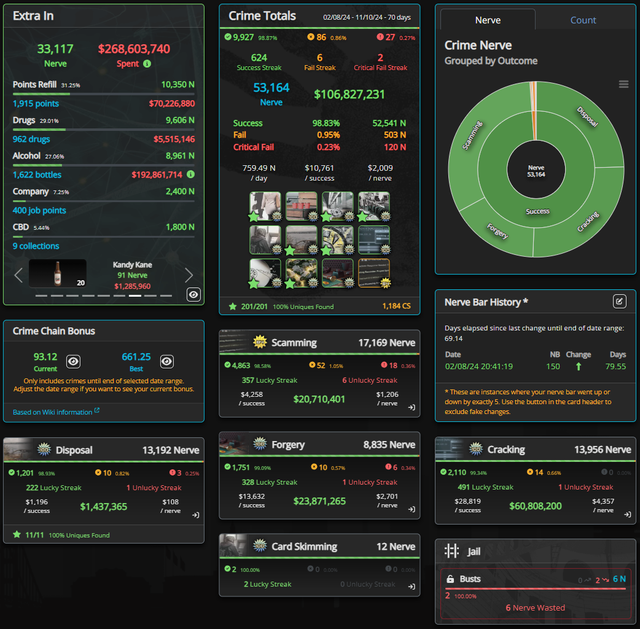Click orange fail icon beside 86
The image size is (640, 629).
[x=311, y=37]
